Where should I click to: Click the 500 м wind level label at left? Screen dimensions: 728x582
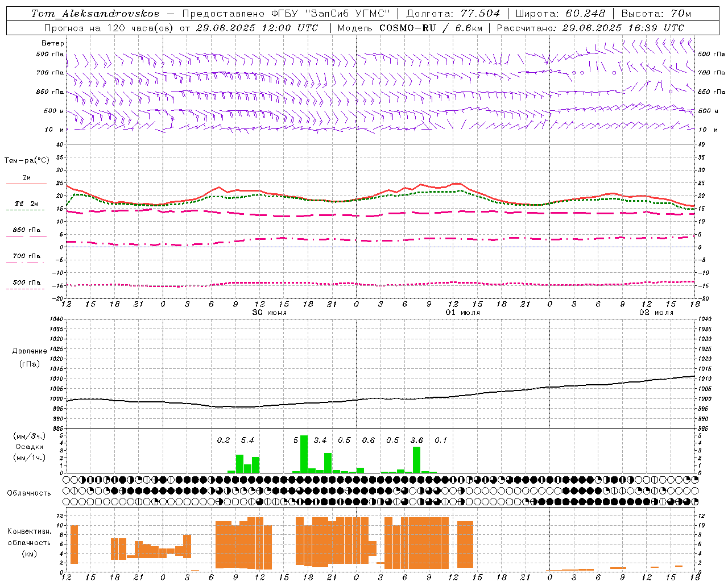pyautogui.click(x=54, y=111)
